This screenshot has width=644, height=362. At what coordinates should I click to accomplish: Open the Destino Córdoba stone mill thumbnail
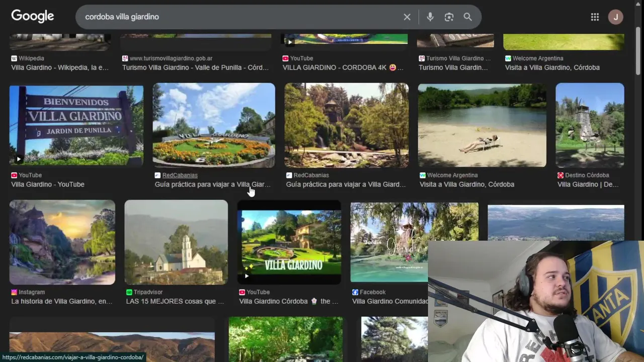(x=590, y=125)
